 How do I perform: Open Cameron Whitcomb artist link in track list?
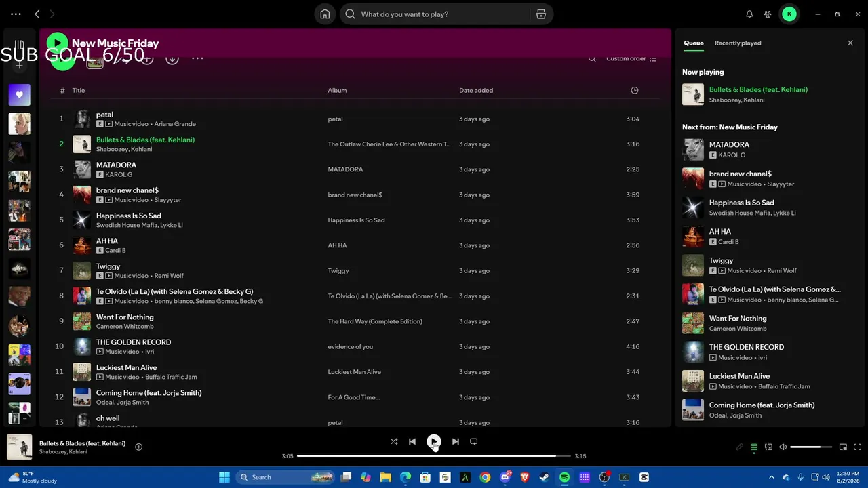coord(125,327)
